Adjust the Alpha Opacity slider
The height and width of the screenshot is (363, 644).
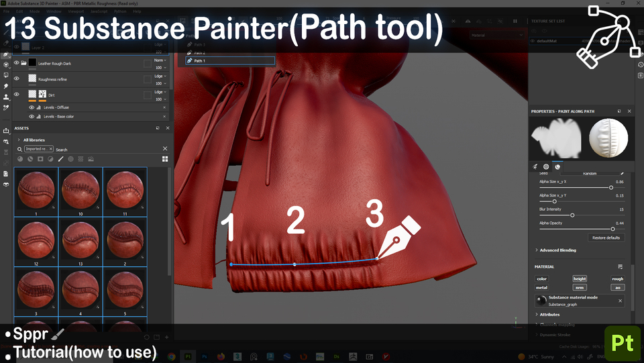pyautogui.click(x=582, y=229)
